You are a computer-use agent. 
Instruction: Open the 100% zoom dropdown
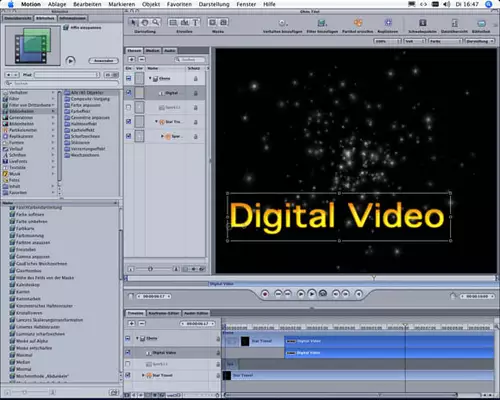point(387,41)
